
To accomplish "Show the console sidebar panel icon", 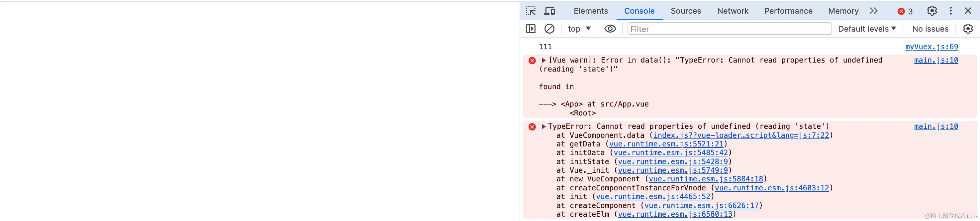I will coord(531,29).
